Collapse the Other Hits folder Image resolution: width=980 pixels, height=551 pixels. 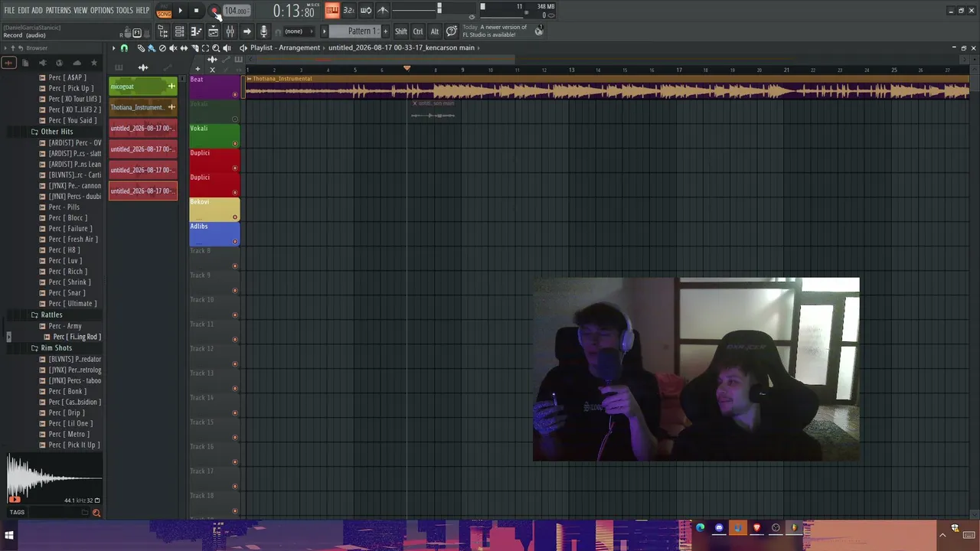(57, 132)
